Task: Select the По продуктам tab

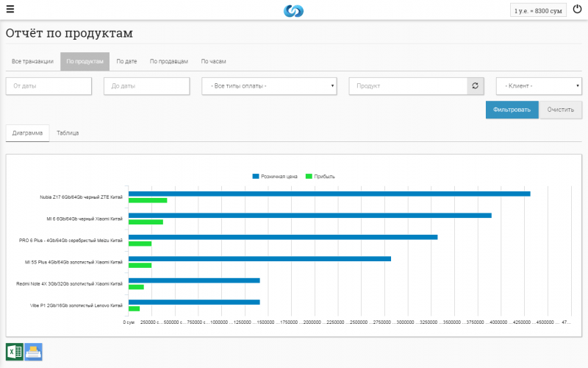Action: (85, 61)
